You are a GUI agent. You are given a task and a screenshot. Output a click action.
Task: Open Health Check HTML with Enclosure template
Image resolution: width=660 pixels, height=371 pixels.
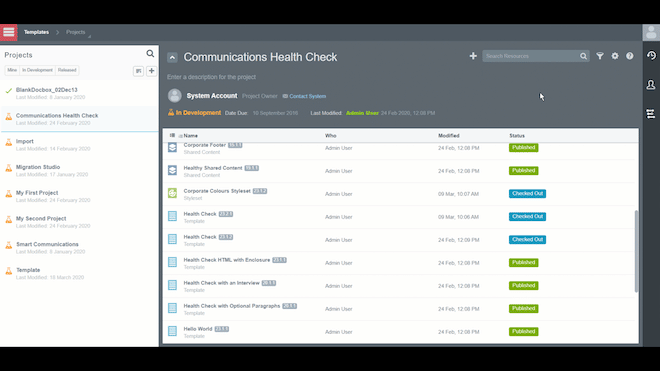tap(226, 260)
